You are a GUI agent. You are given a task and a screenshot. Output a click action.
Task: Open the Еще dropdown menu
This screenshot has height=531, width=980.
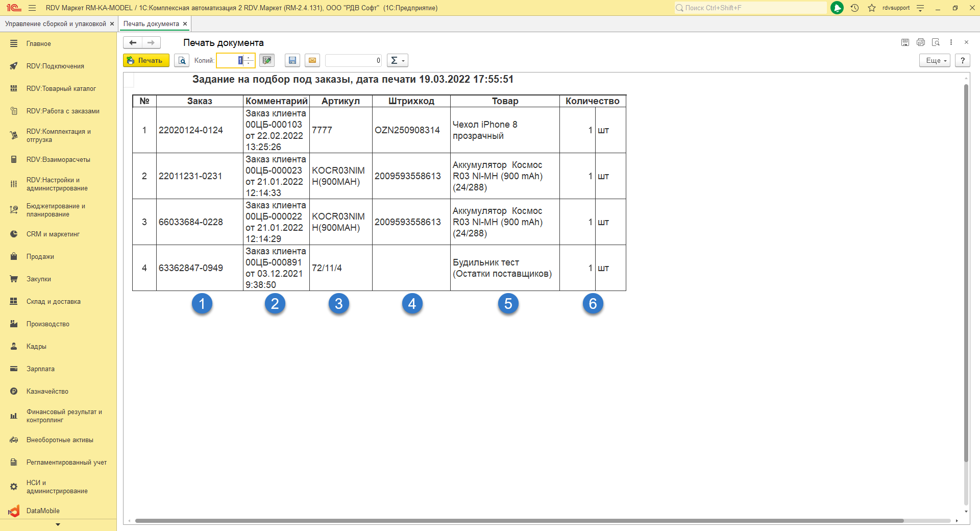click(935, 60)
